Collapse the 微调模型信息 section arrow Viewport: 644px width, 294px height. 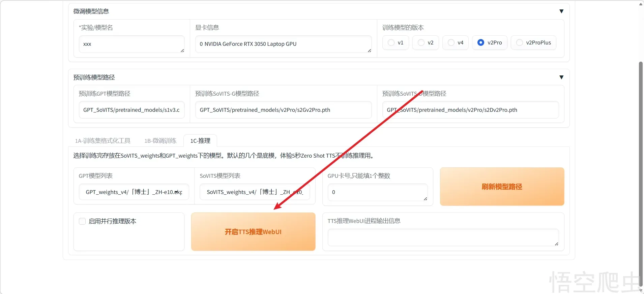tap(561, 11)
